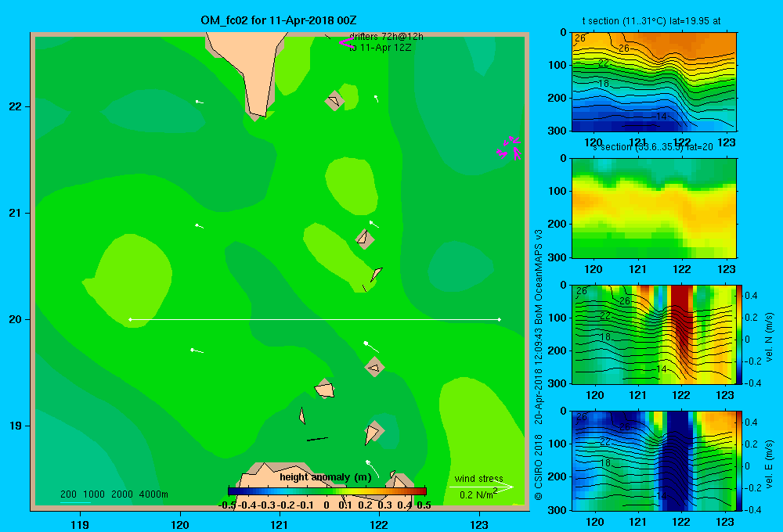Click the vel. E velocity section panel
The height and width of the screenshot is (532, 783).
click(654, 461)
